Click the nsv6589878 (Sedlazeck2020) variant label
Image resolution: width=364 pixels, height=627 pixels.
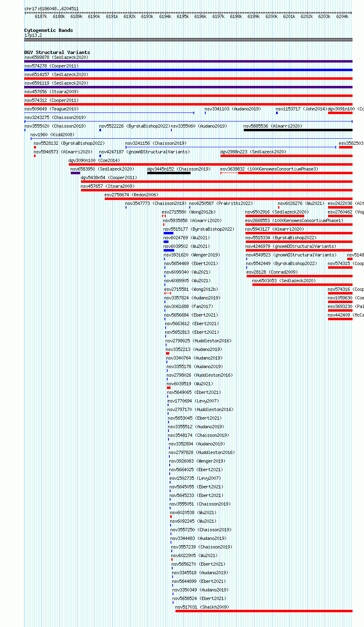[x=56, y=58]
